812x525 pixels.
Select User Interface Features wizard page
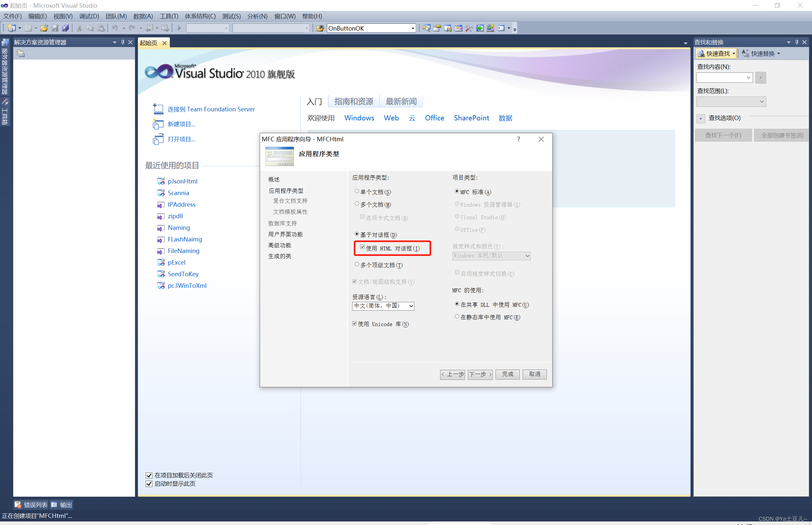(x=285, y=234)
